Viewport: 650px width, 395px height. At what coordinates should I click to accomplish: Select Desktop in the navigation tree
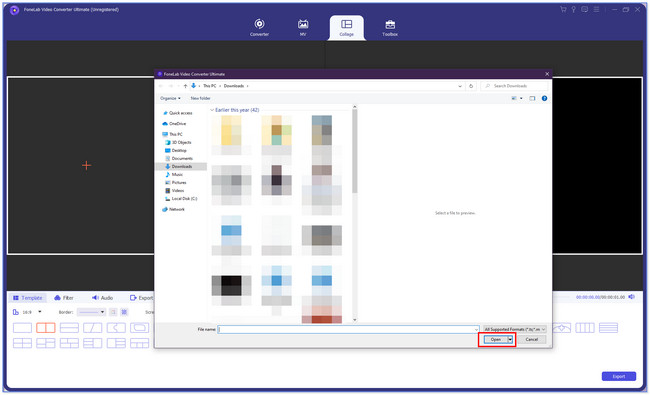click(179, 150)
